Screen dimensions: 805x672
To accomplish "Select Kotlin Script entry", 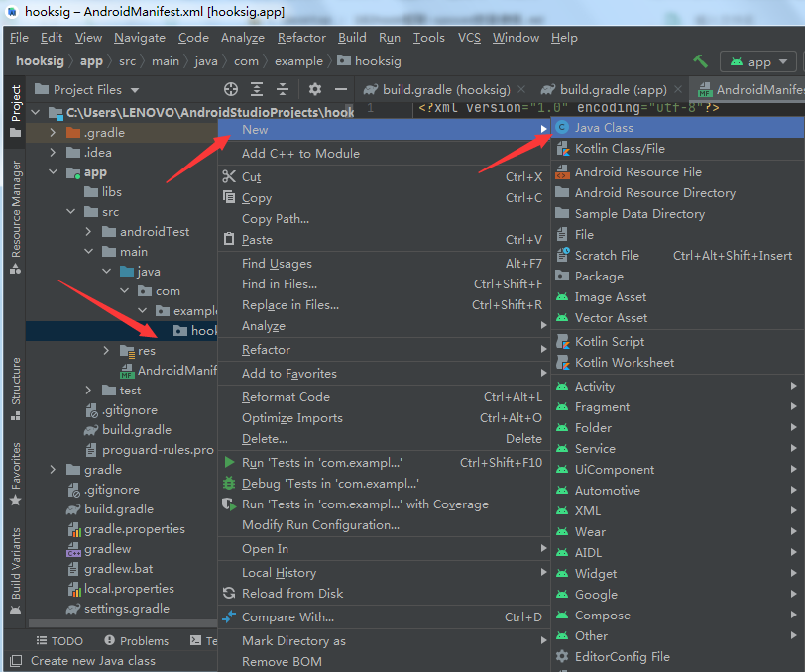I will 678,341.
